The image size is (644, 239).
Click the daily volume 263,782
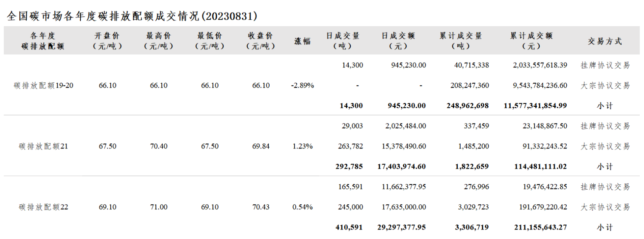pyautogui.click(x=351, y=146)
